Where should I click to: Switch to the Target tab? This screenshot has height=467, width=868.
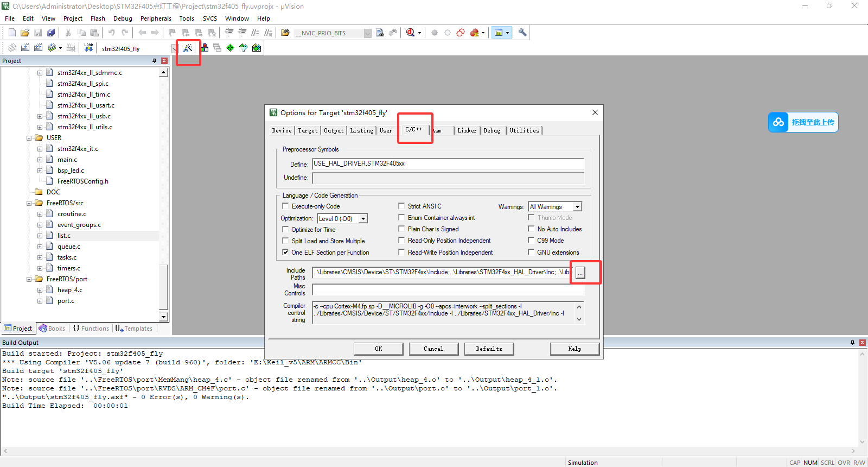(x=308, y=130)
